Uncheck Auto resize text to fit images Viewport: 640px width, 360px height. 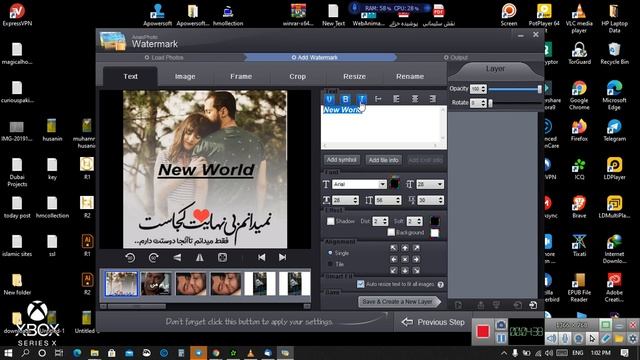tap(360, 284)
